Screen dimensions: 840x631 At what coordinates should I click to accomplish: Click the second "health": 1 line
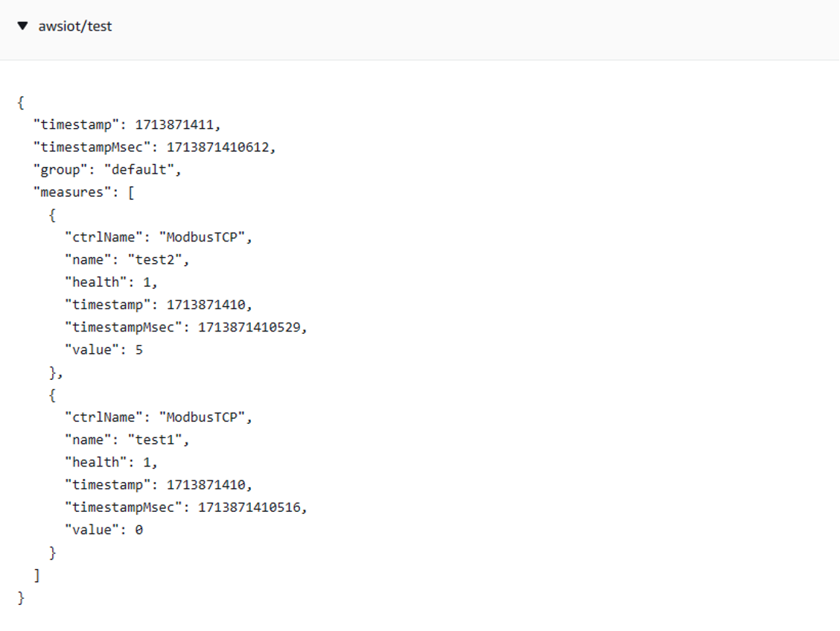coord(112,462)
